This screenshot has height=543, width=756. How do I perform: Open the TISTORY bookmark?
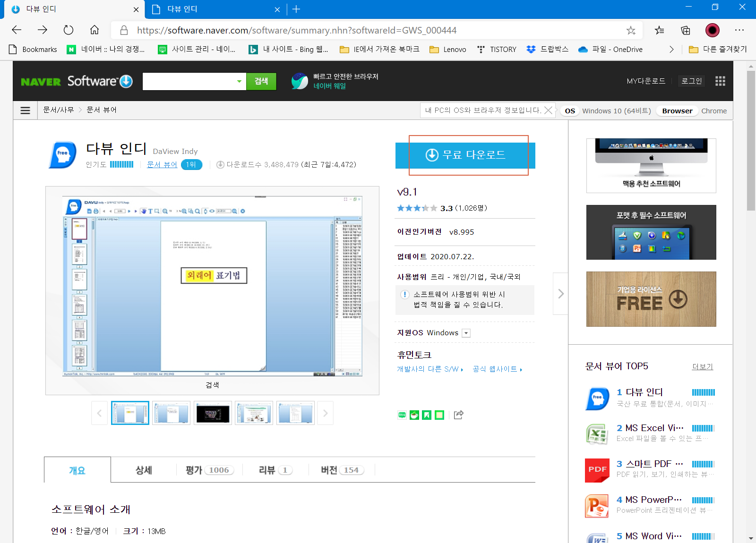[496, 49]
